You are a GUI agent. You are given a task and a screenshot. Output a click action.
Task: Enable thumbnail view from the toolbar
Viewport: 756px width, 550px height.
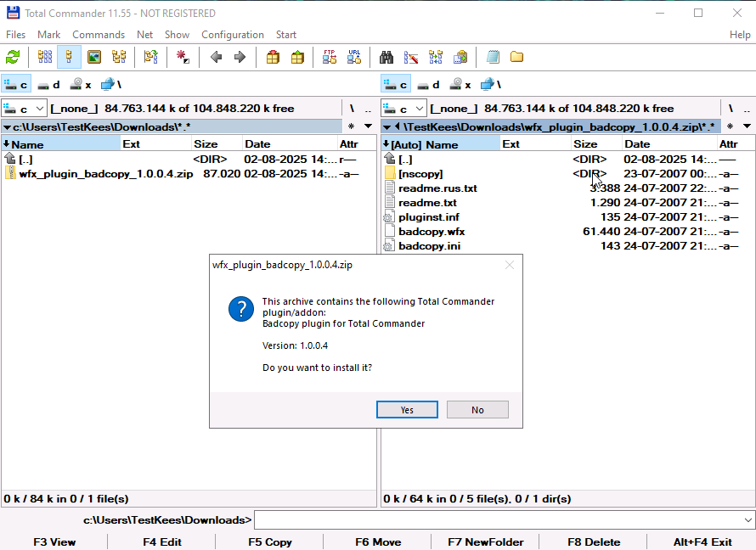point(94,58)
